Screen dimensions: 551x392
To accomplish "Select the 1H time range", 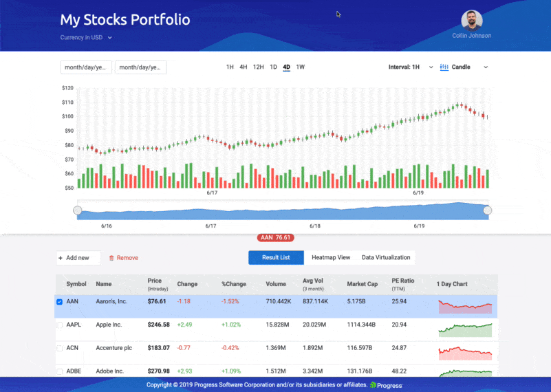I will (x=230, y=67).
